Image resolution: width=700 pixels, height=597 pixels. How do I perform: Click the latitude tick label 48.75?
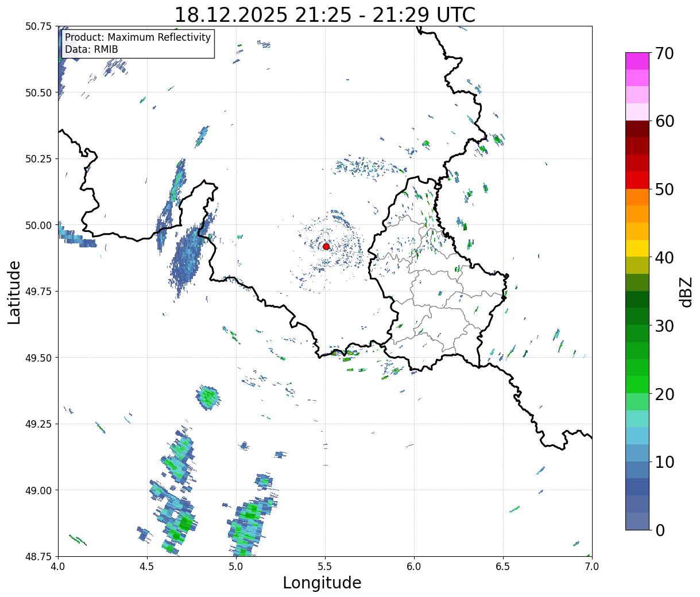[38, 556]
